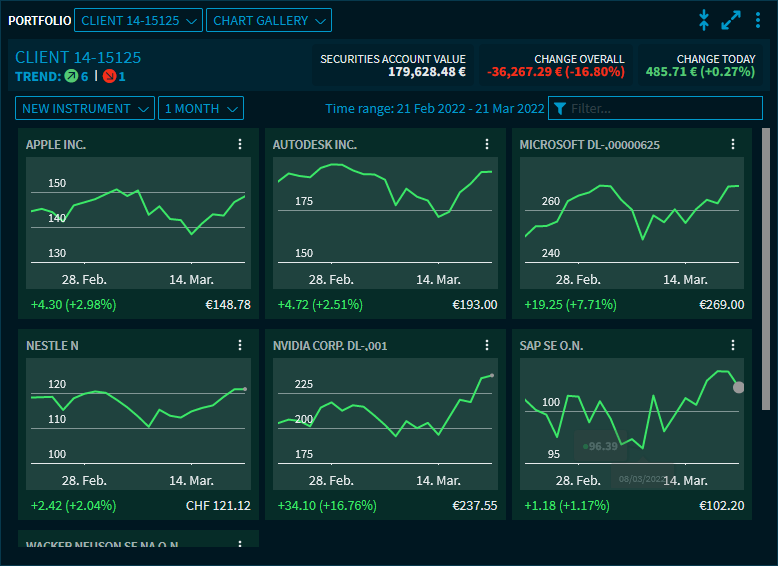Open the Chart Gallery view dropdown
Image resolution: width=778 pixels, height=566 pixels.
pos(268,20)
